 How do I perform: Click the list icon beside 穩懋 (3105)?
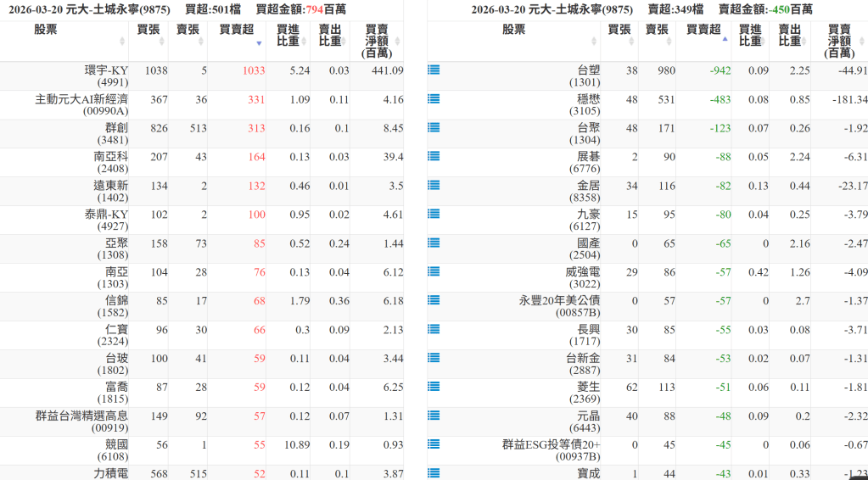pos(434,99)
